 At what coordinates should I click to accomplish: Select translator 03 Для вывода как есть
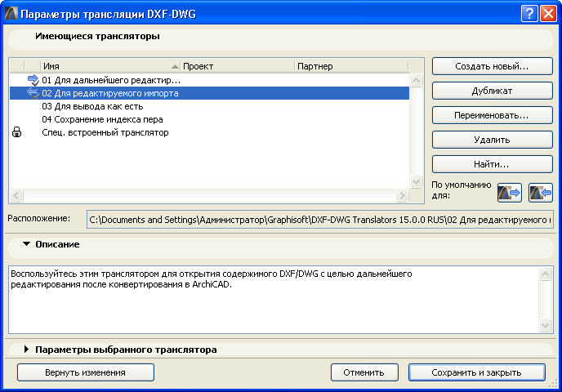(x=92, y=106)
